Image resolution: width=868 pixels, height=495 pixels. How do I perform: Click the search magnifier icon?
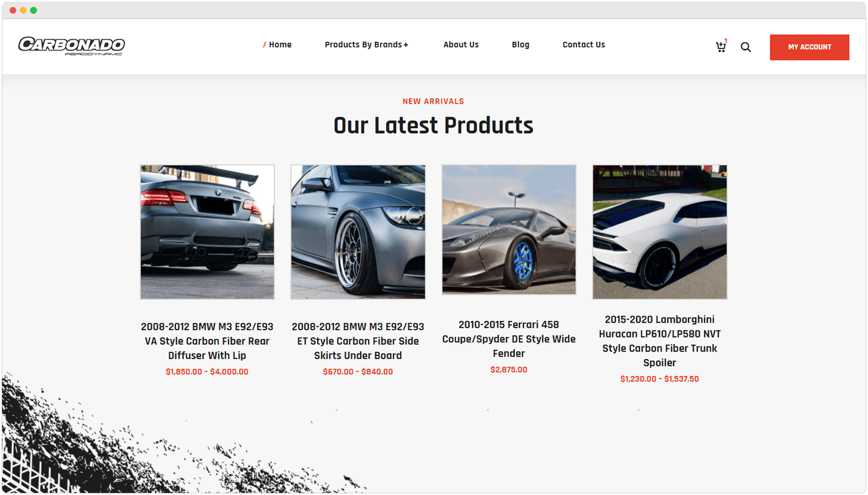click(x=745, y=47)
